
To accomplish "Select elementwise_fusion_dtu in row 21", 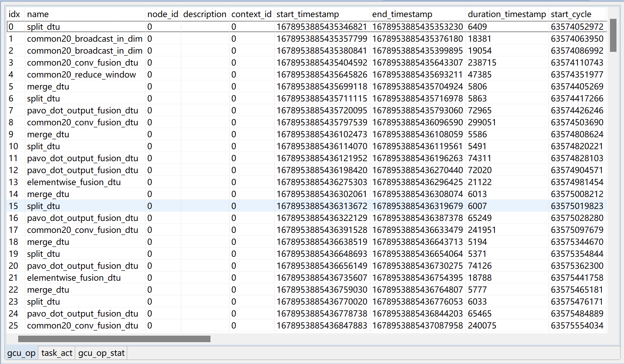I will pyautogui.click(x=74, y=278).
